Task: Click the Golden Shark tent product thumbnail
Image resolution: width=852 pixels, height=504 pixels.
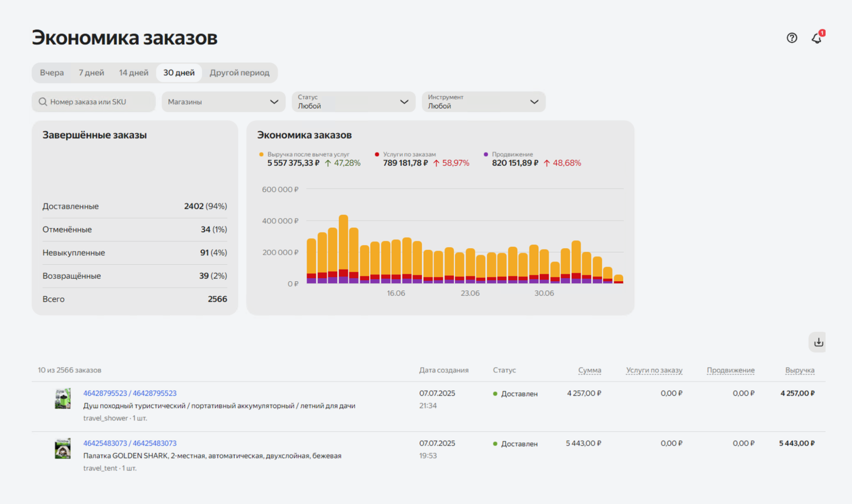Action: pos(63,449)
